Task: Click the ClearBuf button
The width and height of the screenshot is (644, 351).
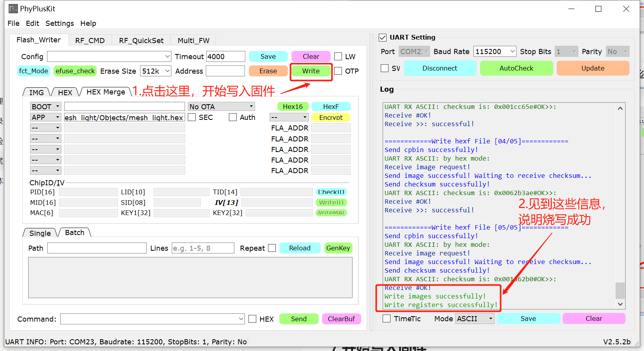Action: [x=341, y=319]
